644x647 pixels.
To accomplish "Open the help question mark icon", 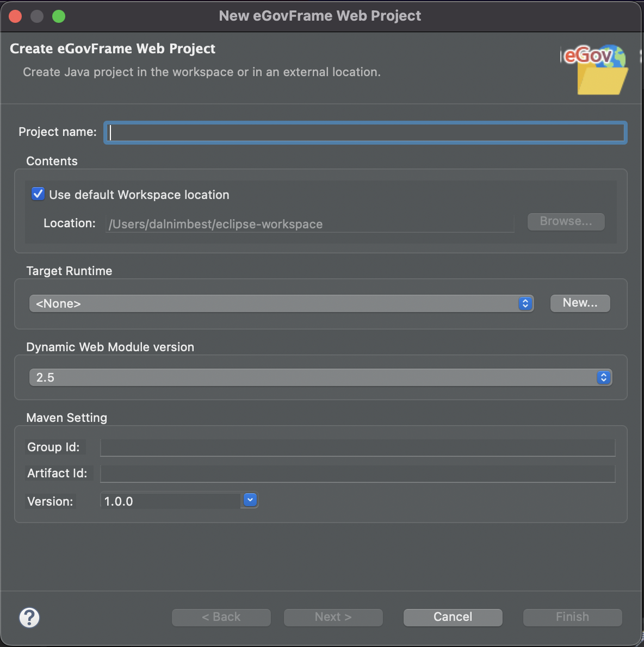I will (29, 617).
